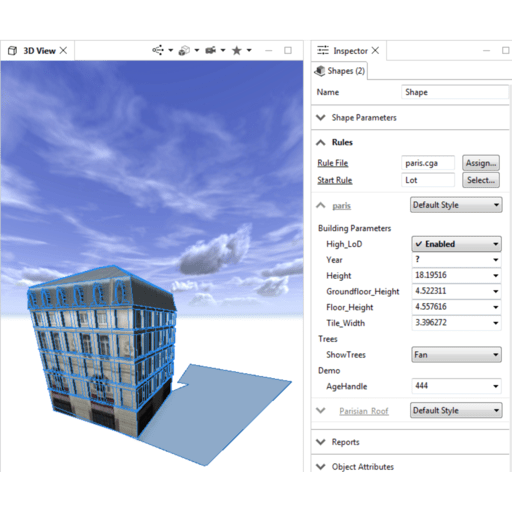This screenshot has height=512, width=512.
Task: Click the Floor_Height value 4.557616
Action: point(431,307)
